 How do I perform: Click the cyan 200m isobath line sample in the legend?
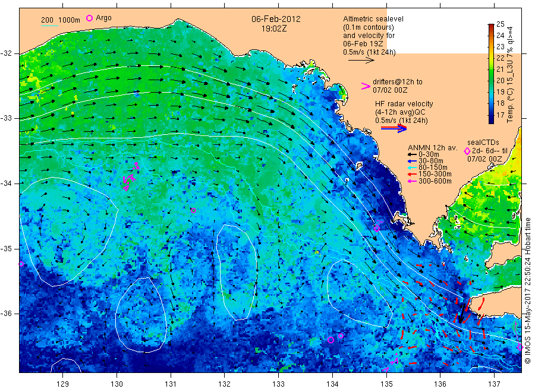[49, 26]
